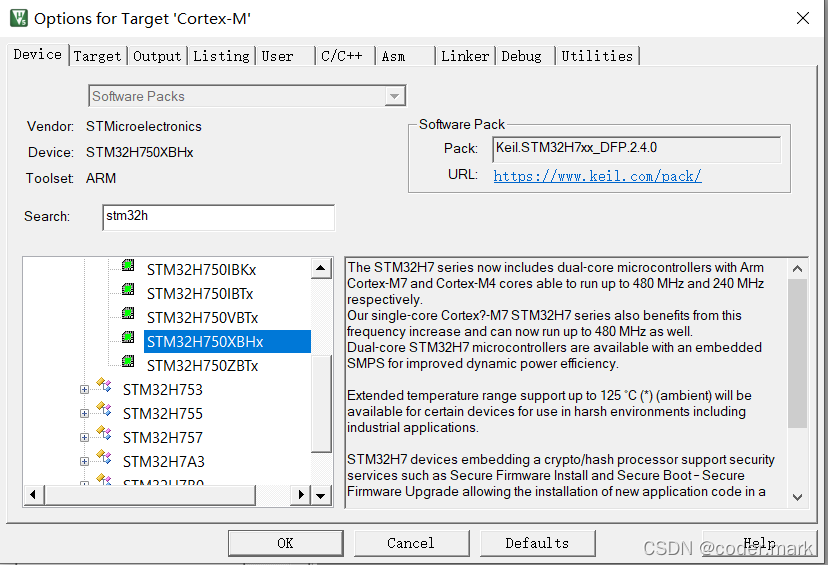Image resolution: width=828 pixels, height=565 pixels.
Task: Open the Software Packs dropdown
Action: 394,97
